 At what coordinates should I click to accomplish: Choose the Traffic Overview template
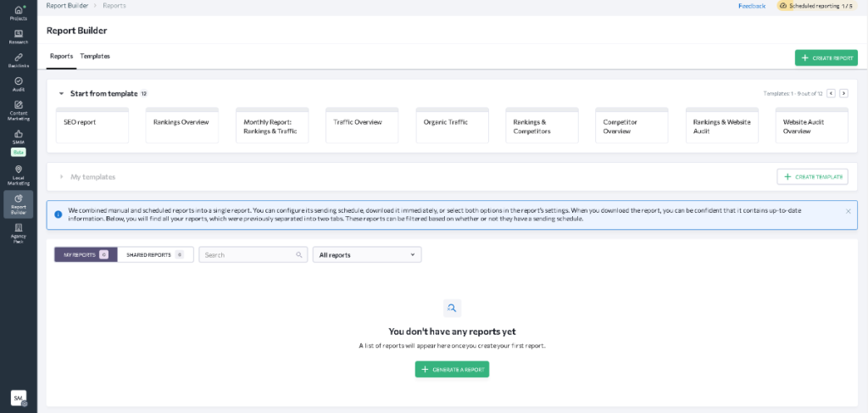(362, 126)
